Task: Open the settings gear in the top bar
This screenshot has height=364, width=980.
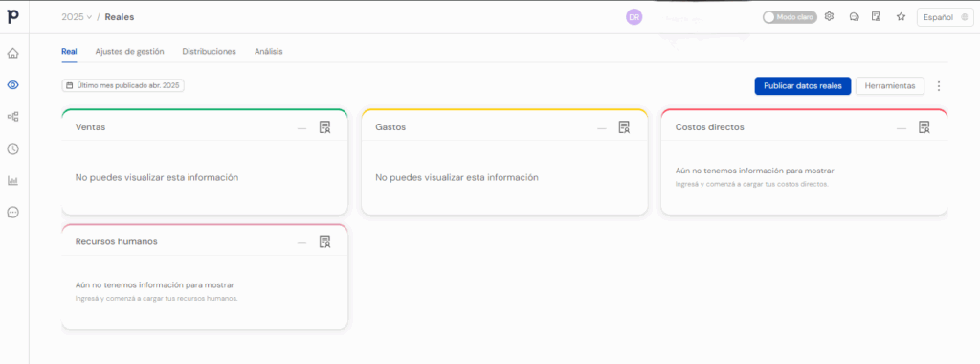Action: pos(830,17)
